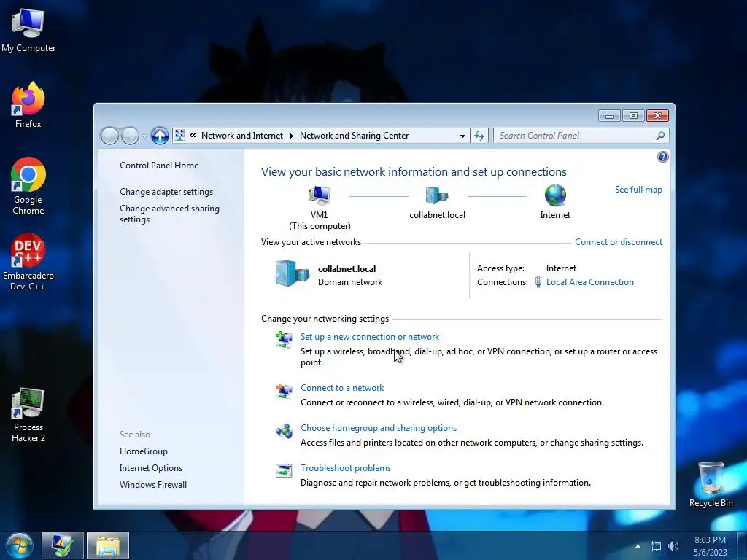
Task: Open Choose homegroup and sharing options
Action: (379, 427)
